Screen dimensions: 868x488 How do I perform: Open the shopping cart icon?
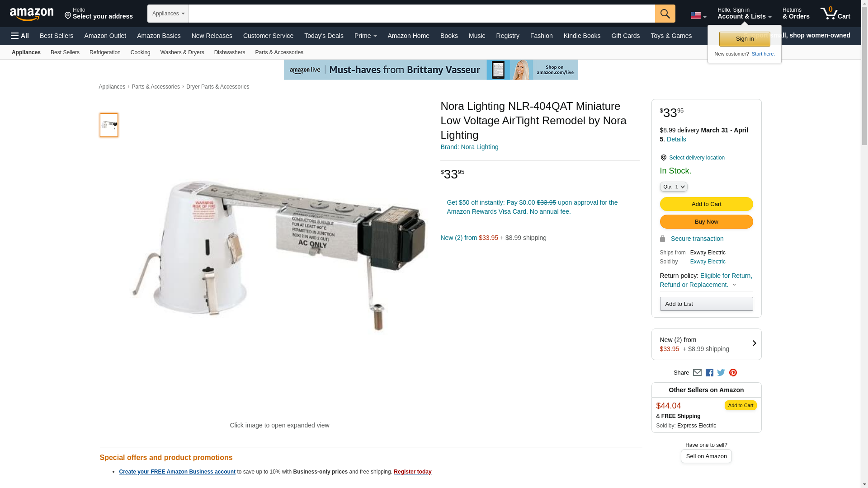pyautogui.click(x=835, y=14)
